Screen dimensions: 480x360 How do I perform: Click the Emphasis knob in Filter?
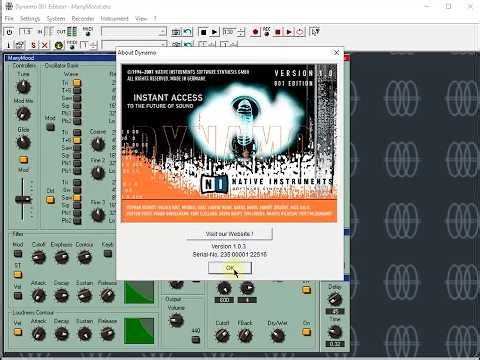coord(62,257)
